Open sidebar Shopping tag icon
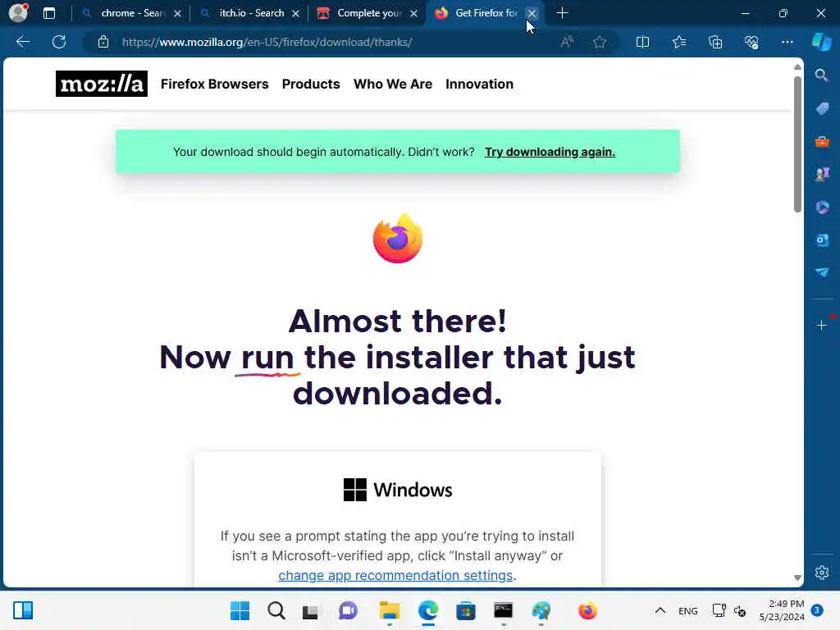Screen dimensions: 840x630 [822, 108]
